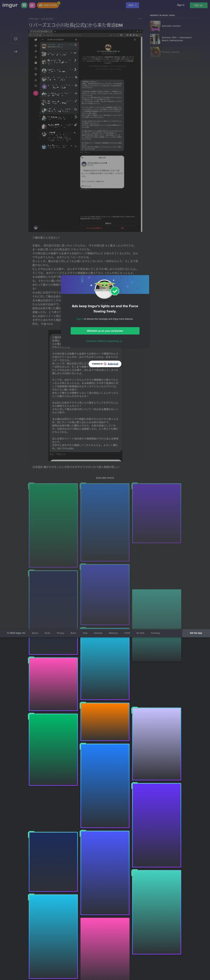Image resolution: width=210 pixels, height=980 pixels.
Task: Click the NEWEST IN MOST VIRAL heading
Action: pos(162,15)
